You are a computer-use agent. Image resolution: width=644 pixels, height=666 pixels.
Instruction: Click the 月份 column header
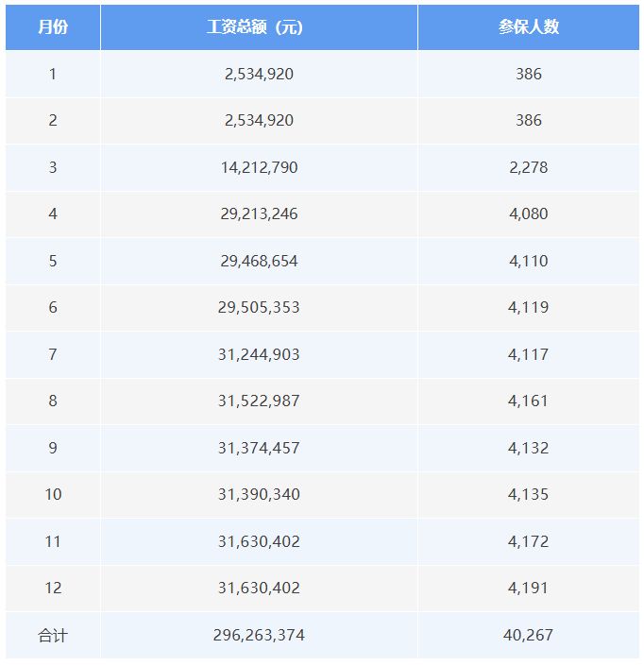click(53, 27)
